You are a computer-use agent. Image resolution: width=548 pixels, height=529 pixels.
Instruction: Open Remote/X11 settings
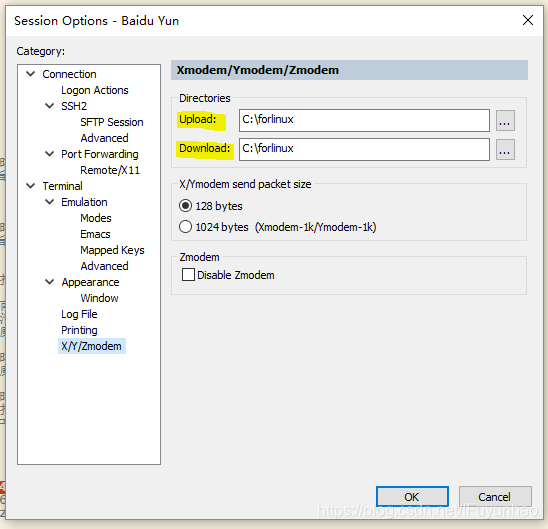click(110, 170)
